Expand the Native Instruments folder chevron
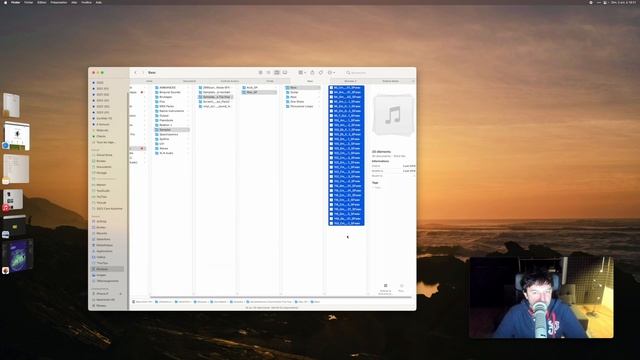 coord(188,111)
